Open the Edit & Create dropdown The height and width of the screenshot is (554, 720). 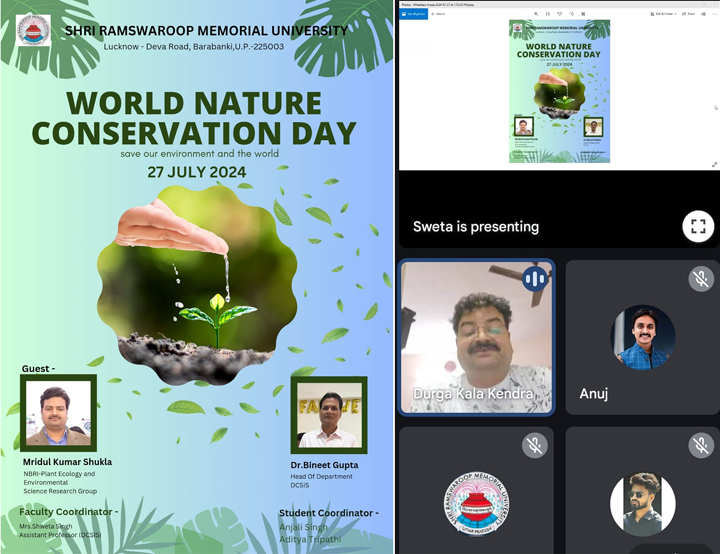pos(662,14)
